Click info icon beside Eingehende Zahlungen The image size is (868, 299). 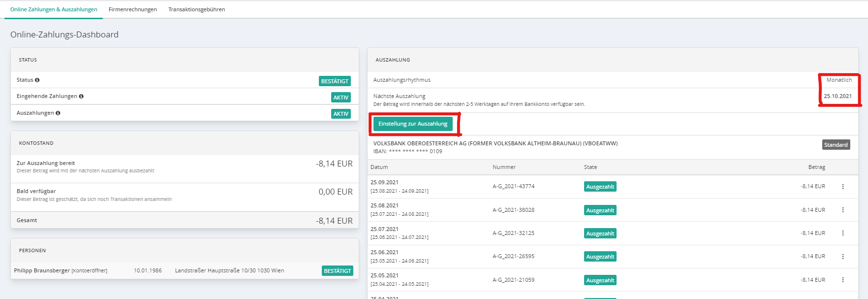tap(81, 97)
